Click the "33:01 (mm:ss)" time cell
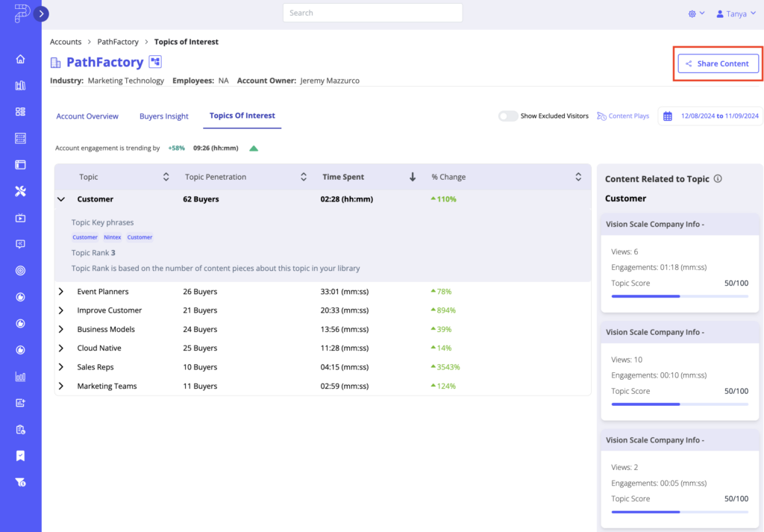This screenshot has width=764, height=532. 345,291
